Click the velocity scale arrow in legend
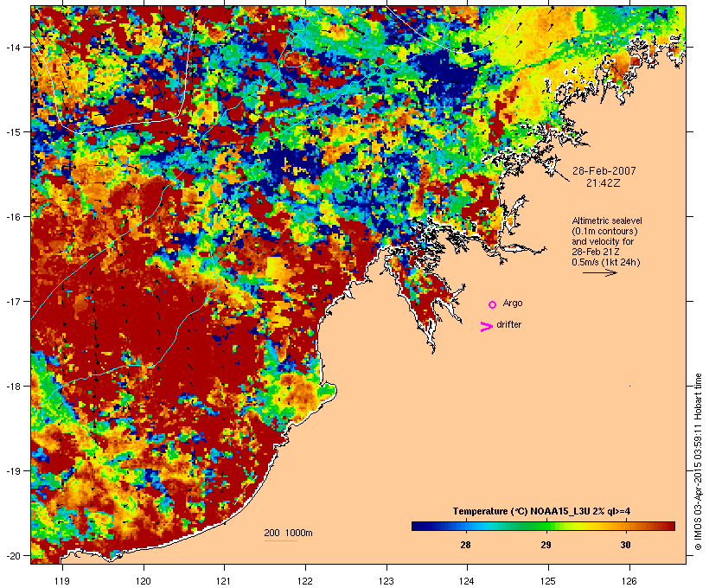 (599, 272)
